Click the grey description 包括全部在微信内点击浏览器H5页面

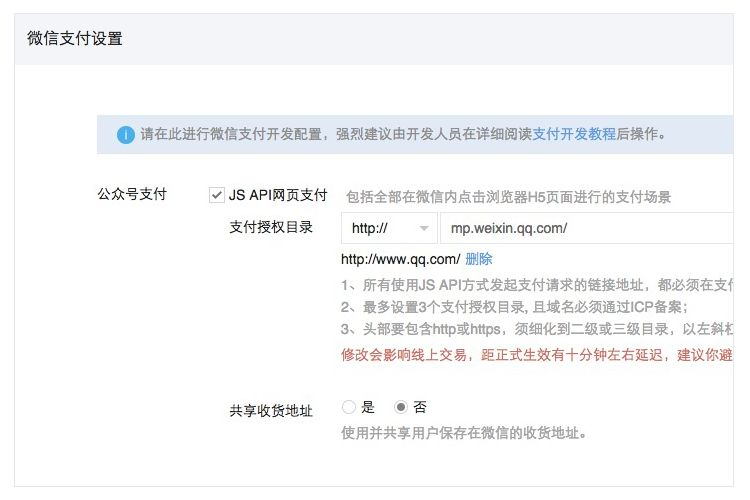pos(508,197)
